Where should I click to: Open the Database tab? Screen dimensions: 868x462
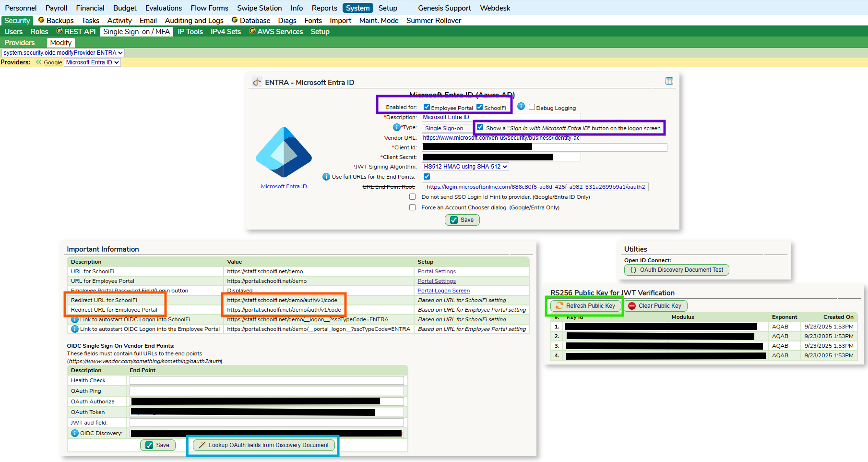[x=250, y=21]
